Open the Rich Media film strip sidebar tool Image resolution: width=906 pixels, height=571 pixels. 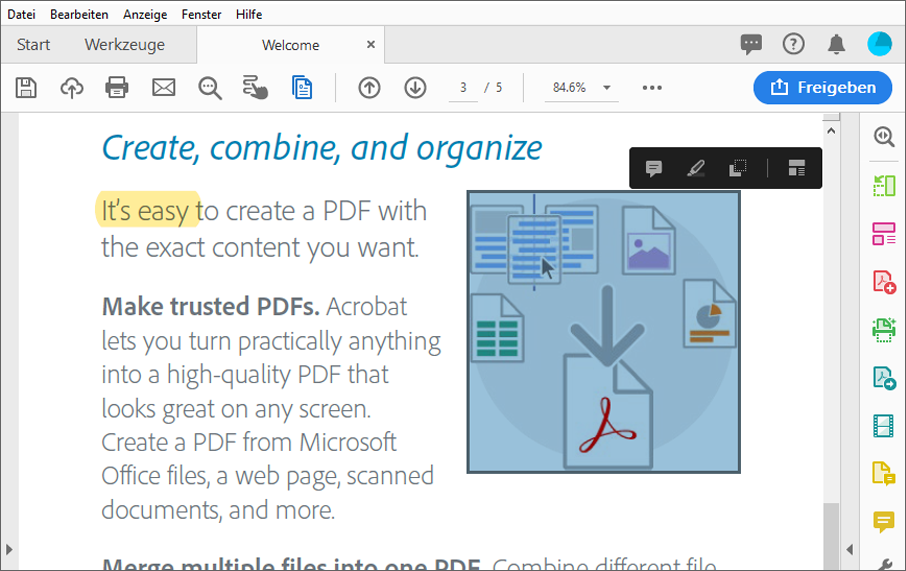(x=884, y=426)
